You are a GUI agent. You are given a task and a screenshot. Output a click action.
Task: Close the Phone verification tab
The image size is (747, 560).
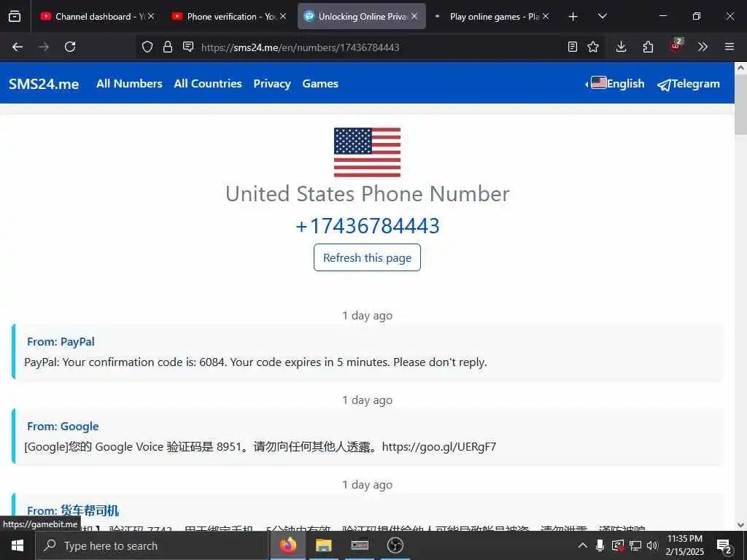coord(283,16)
